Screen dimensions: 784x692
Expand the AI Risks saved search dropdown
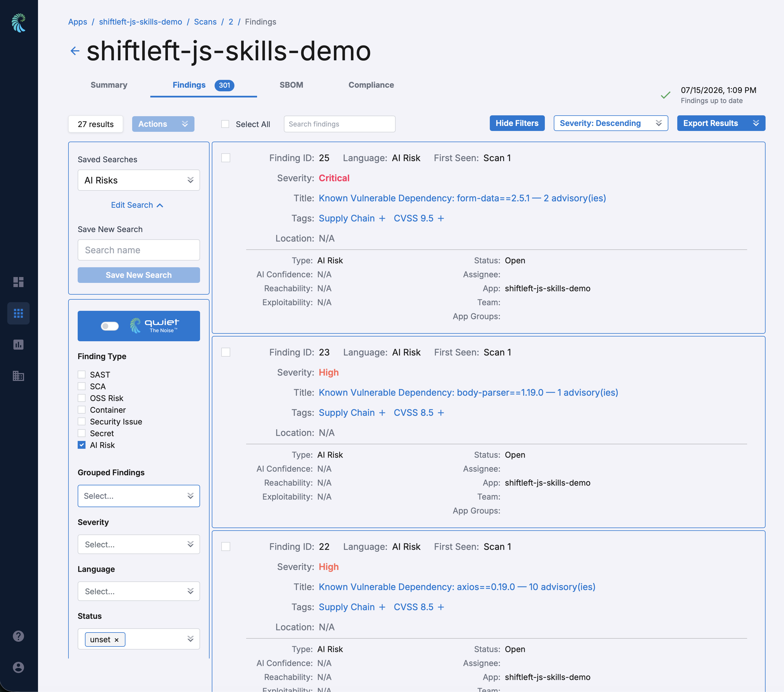pos(139,180)
